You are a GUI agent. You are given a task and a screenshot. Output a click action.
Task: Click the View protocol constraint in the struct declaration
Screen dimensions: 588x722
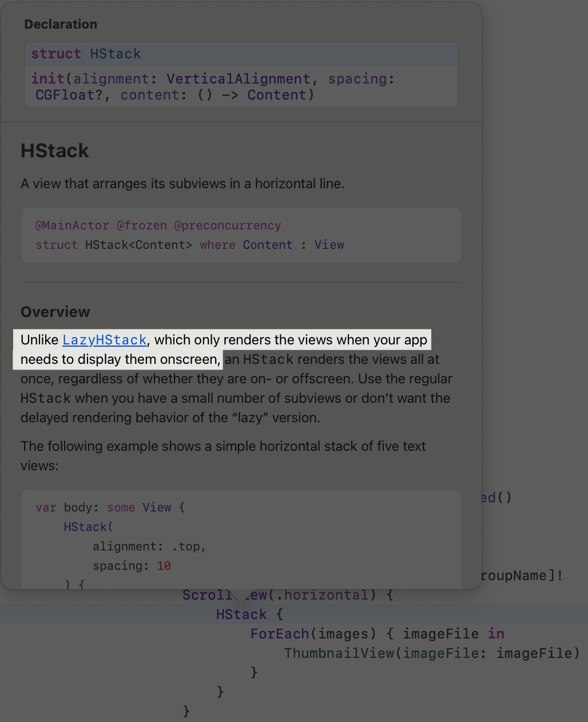click(x=329, y=245)
